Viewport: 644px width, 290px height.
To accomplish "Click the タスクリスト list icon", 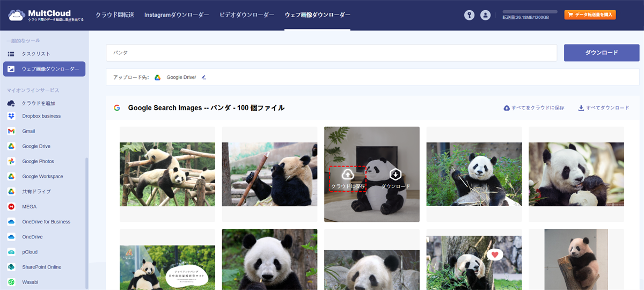I will pos(11,54).
